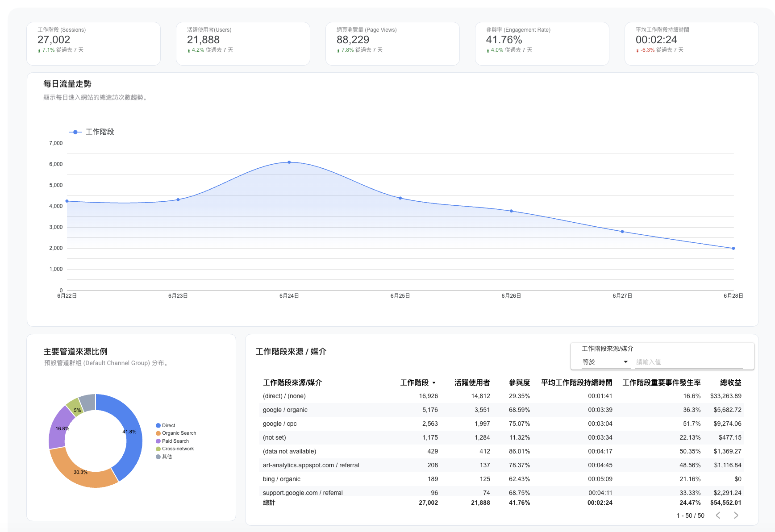Select the google / organic row label
Screen dimensions: 775x532
(x=285, y=410)
